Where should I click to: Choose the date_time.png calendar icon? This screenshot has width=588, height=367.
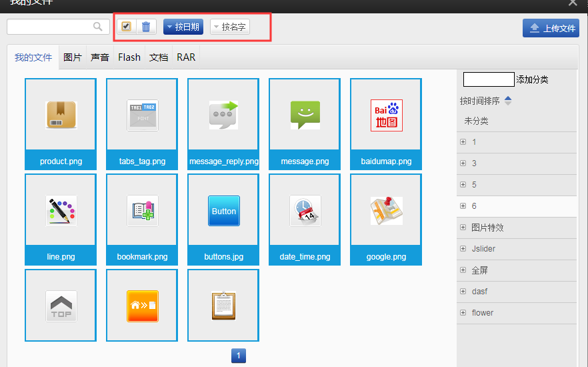click(x=305, y=211)
